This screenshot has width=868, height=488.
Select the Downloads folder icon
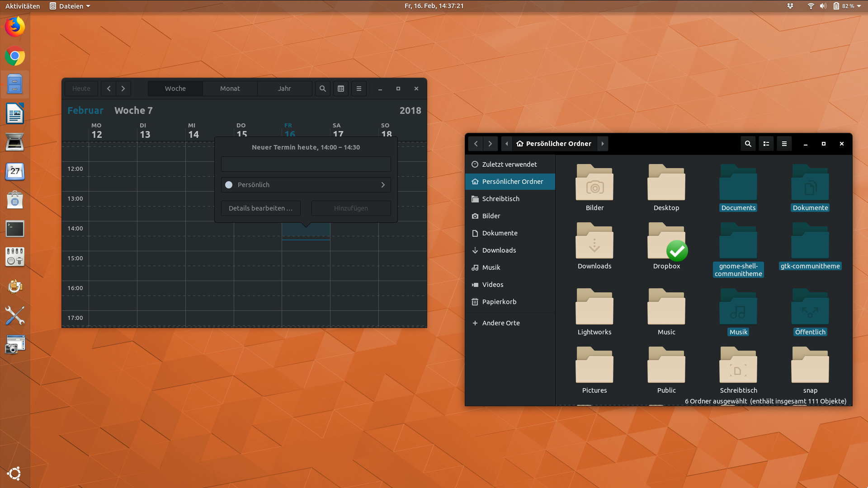594,242
